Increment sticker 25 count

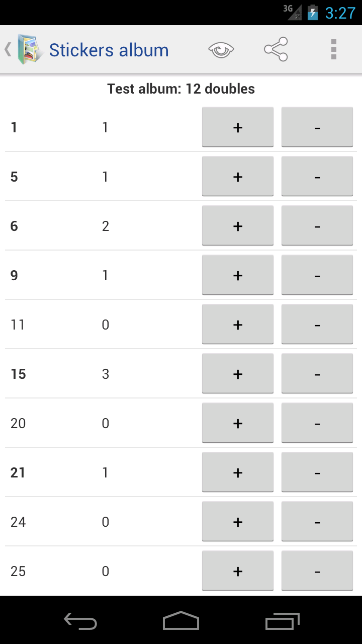coord(238,571)
